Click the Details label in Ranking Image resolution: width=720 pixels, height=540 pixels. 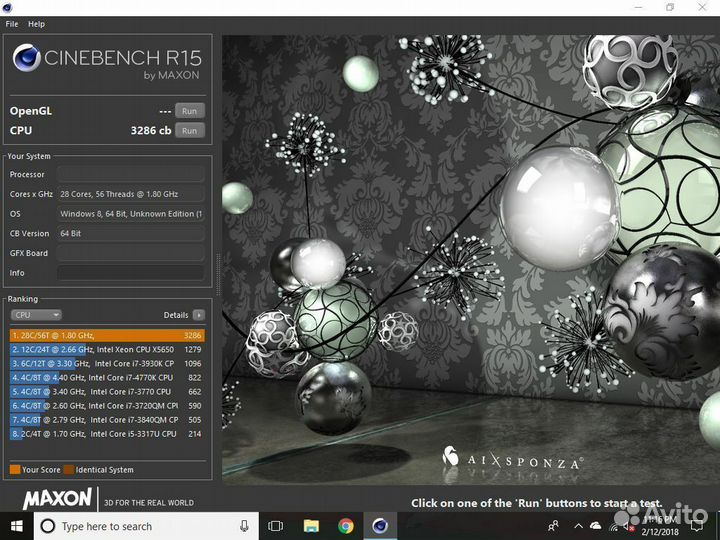pos(176,315)
